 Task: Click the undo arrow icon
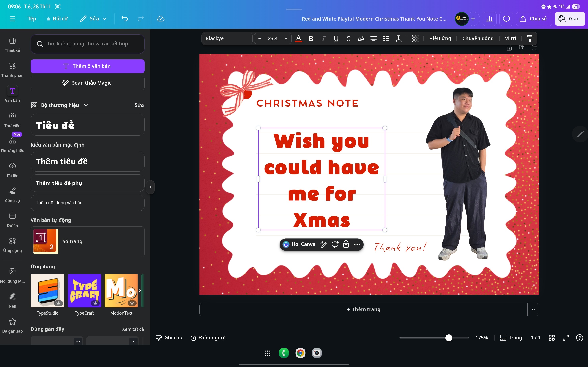coord(125,19)
